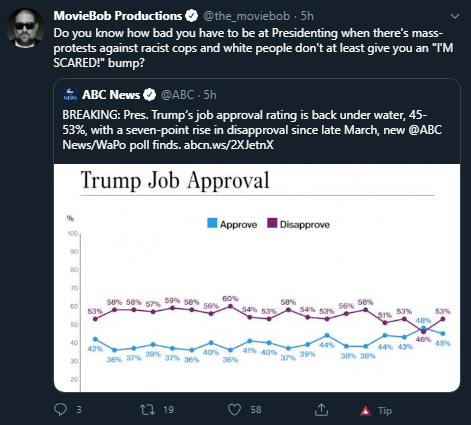Open MovieBob's profile avatar picture

(x=26, y=28)
